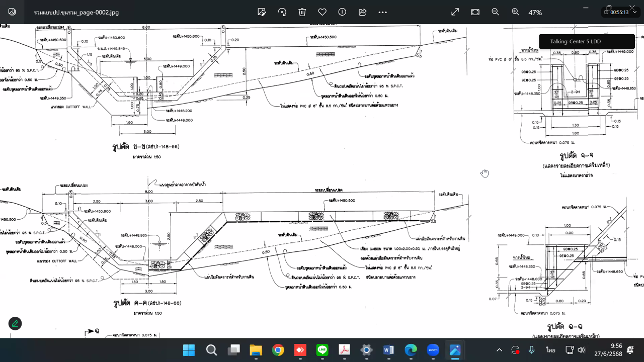Click the 47% zoom level
The height and width of the screenshot is (362, 644).
(x=535, y=13)
